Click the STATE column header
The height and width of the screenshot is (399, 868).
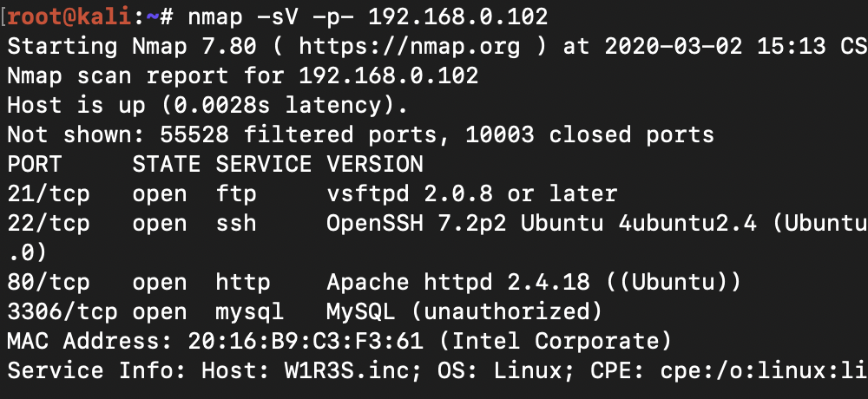tap(166, 165)
